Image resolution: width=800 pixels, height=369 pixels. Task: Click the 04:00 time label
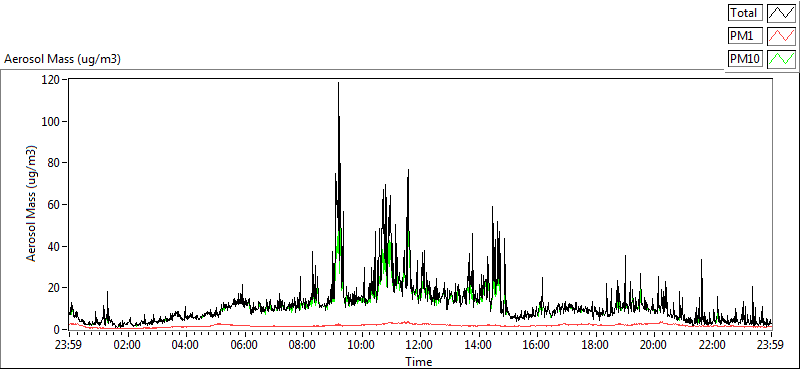click(x=186, y=344)
